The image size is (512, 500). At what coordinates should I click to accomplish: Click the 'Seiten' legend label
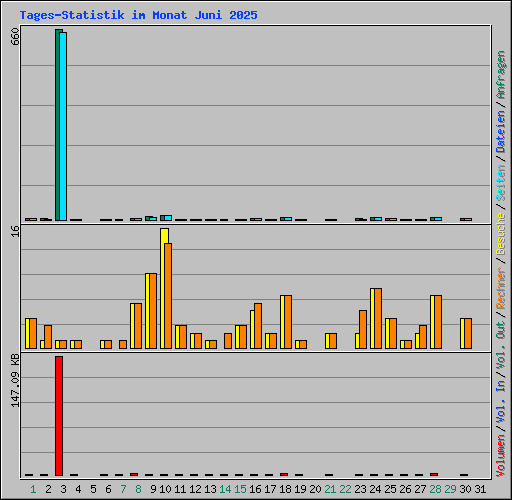(x=501, y=183)
